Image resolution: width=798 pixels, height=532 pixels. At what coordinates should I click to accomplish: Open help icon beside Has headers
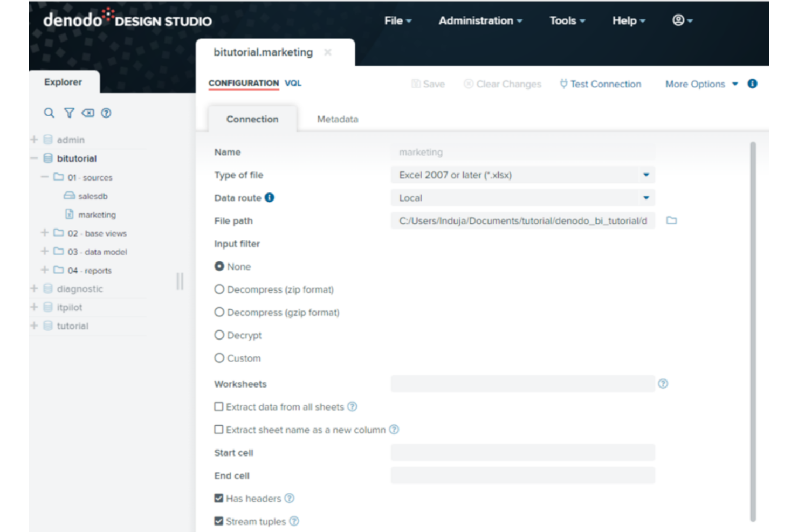pos(290,498)
